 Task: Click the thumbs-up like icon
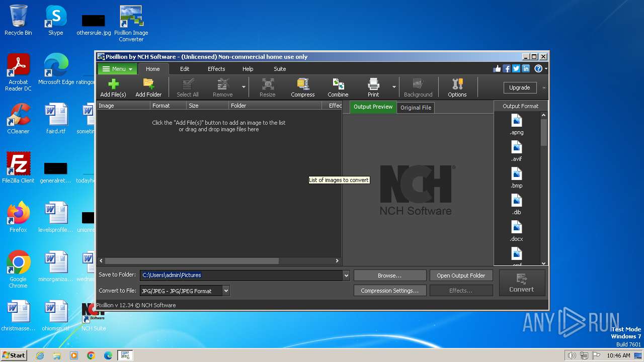coord(497,69)
